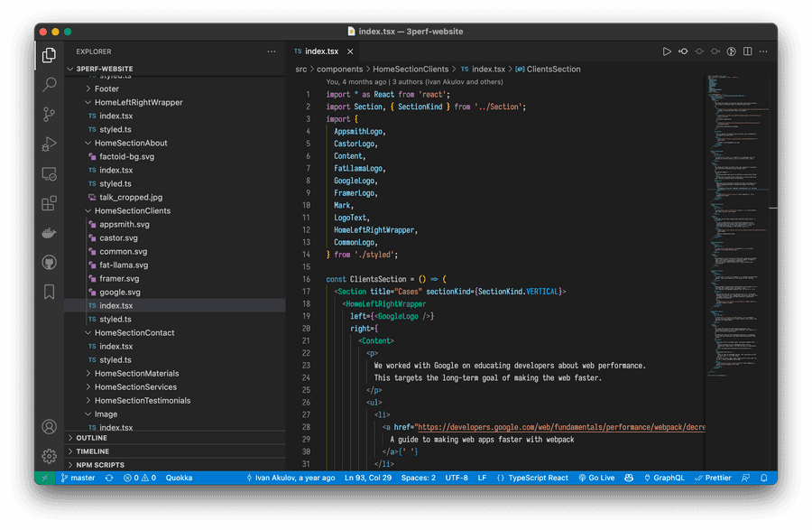Image resolution: width=812 pixels, height=530 pixels.
Task: Toggle Go Live server in status bar
Action: [596, 478]
